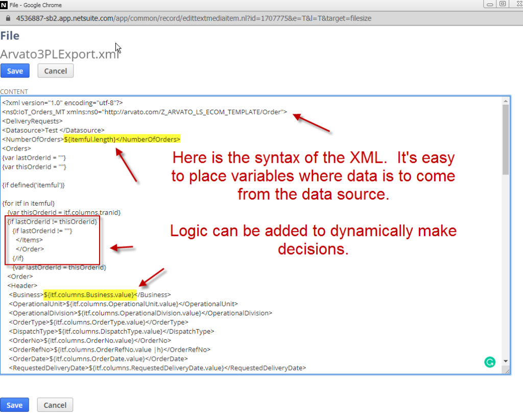Viewport: 523px width, 420px height.
Task: Click the scrollbar down arrow in the content box
Action: click(506, 361)
